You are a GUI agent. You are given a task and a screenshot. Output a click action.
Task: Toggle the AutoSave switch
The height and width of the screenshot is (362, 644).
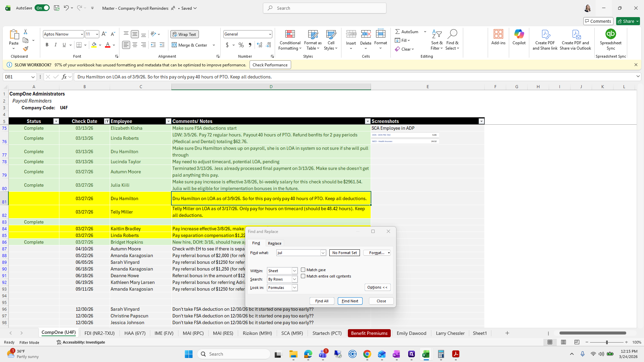(42, 8)
